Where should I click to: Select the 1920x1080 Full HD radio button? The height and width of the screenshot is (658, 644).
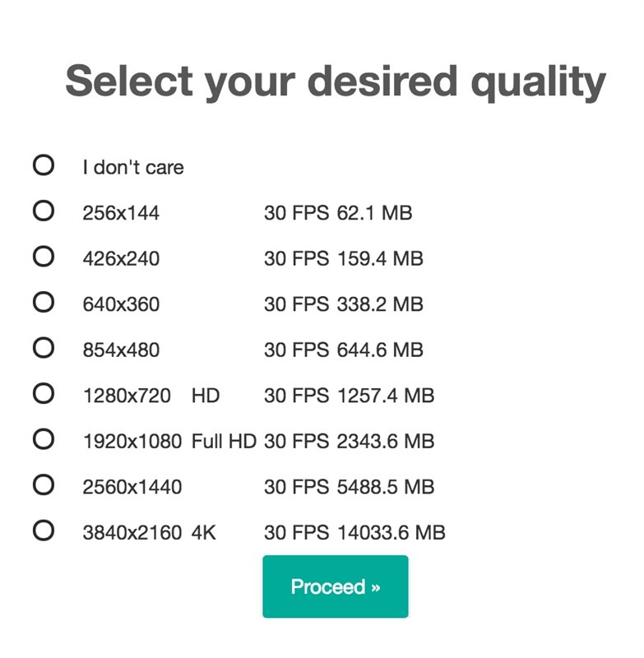coord(44,440)
